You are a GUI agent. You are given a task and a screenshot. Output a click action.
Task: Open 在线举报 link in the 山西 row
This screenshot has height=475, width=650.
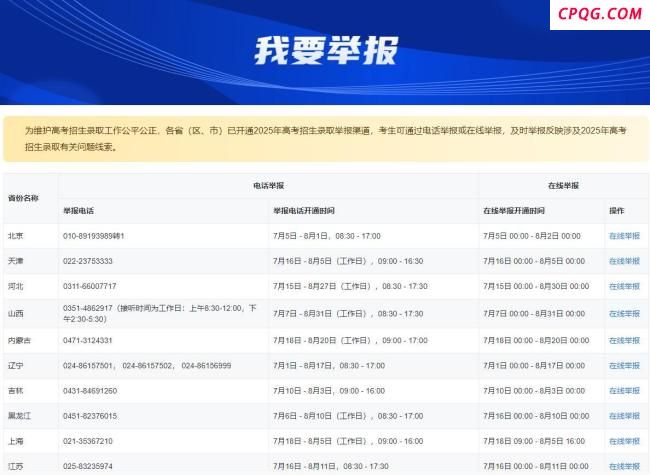(624, 314)
